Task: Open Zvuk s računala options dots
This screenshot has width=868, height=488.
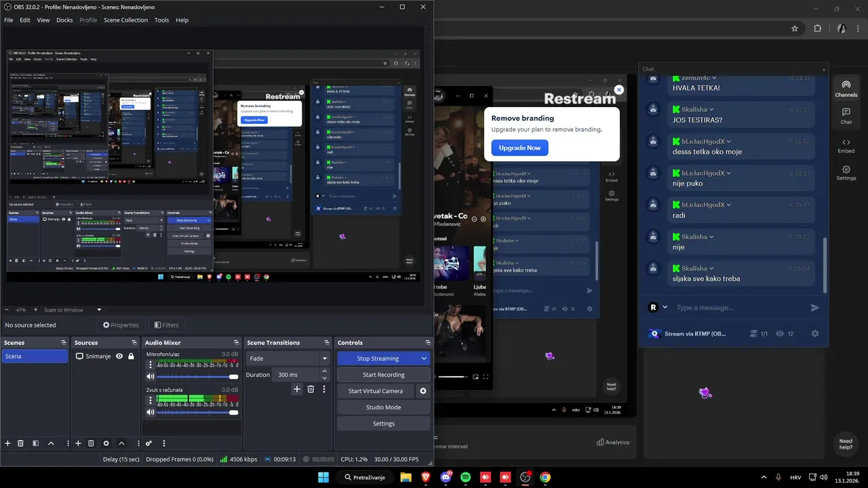Action: point(151,400)
